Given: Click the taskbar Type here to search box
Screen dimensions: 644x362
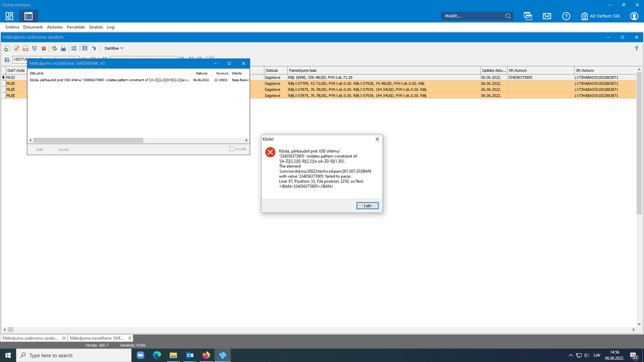Looking at the screenshot, I should coord(74,356).
